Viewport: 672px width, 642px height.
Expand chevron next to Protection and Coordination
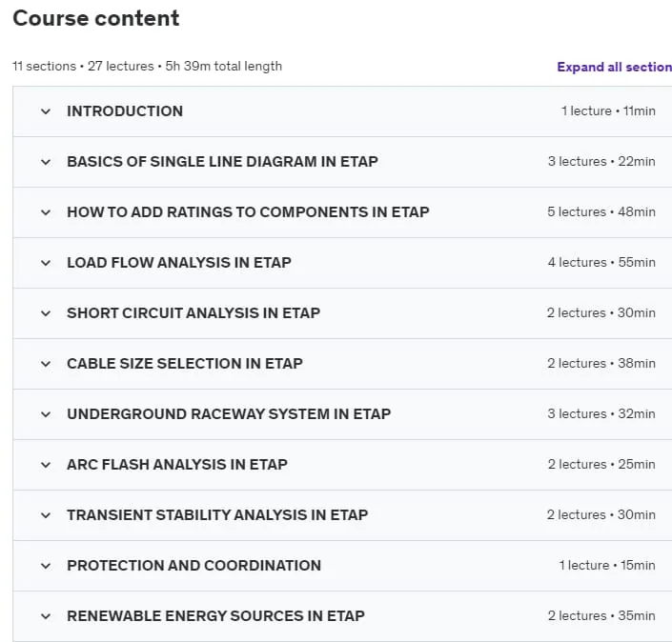coord(46,566)
